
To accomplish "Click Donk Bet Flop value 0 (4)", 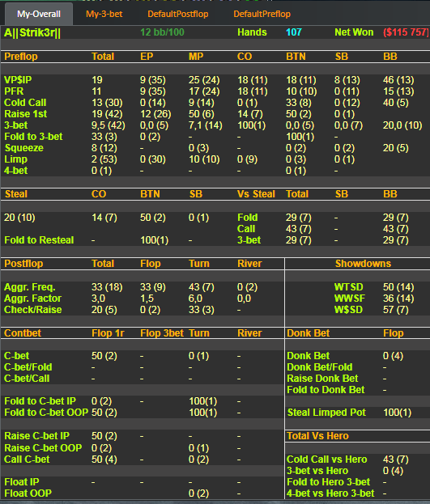I will point(393,356).
